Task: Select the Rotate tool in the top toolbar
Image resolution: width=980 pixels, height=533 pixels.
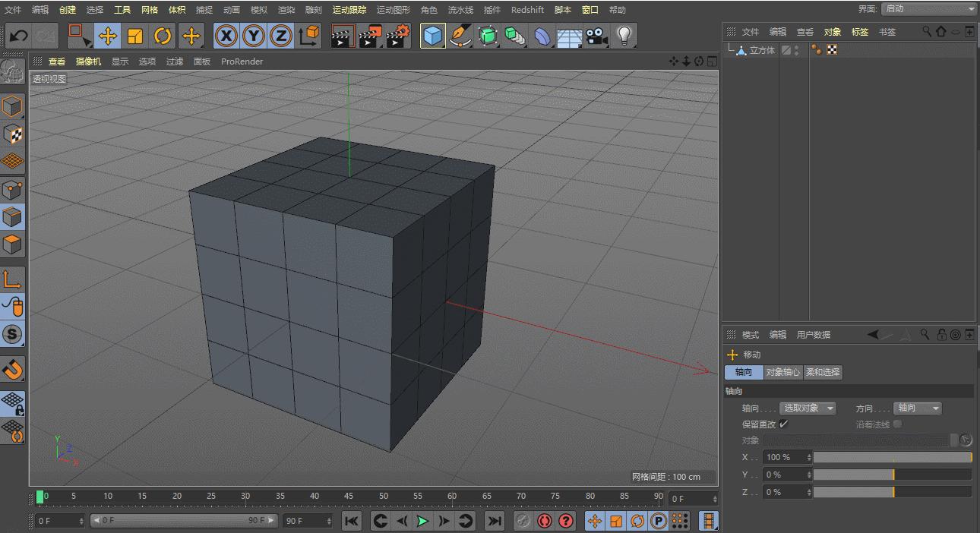Action: [x=163, y=36]
